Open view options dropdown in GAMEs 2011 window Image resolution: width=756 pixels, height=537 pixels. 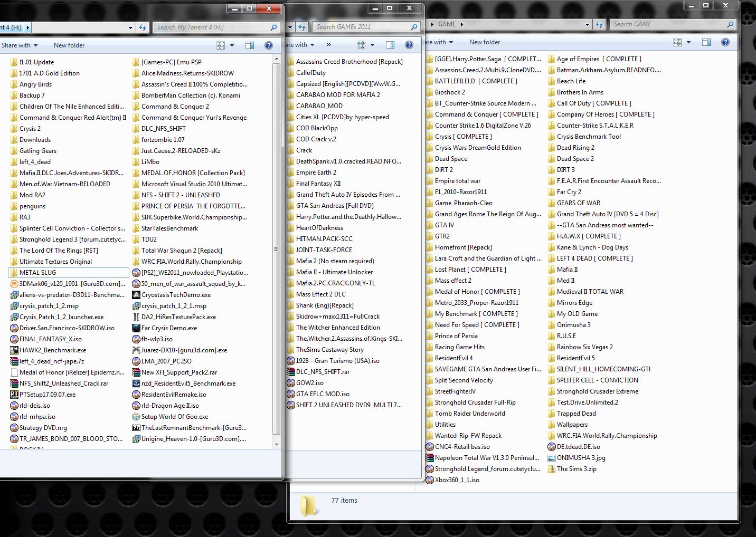tap(372, 45)
